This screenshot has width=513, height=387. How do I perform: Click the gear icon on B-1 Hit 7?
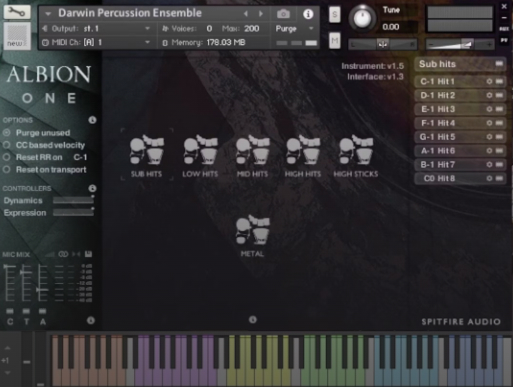[489, 164]
